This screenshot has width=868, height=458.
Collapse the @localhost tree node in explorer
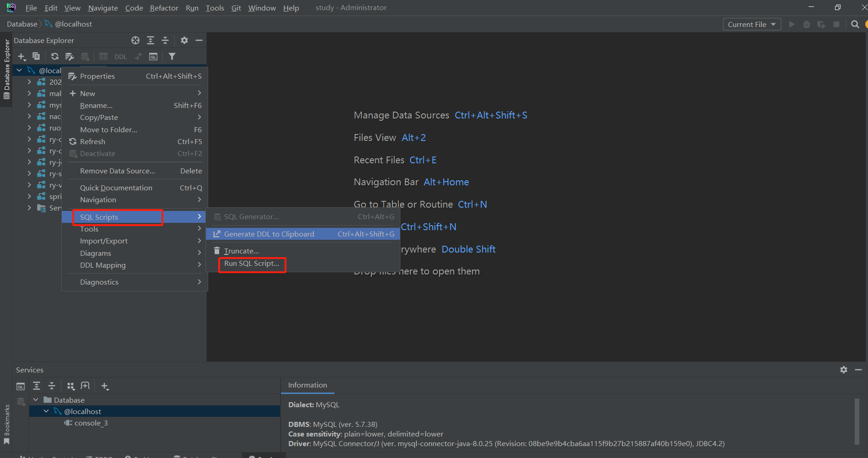point(19,70)
